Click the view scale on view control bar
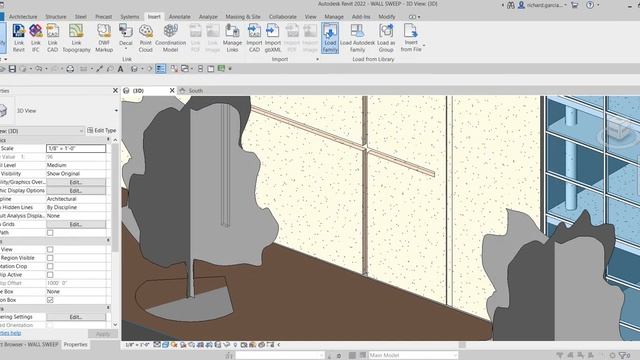Screen dimensions: 640x360 point(138,345)
